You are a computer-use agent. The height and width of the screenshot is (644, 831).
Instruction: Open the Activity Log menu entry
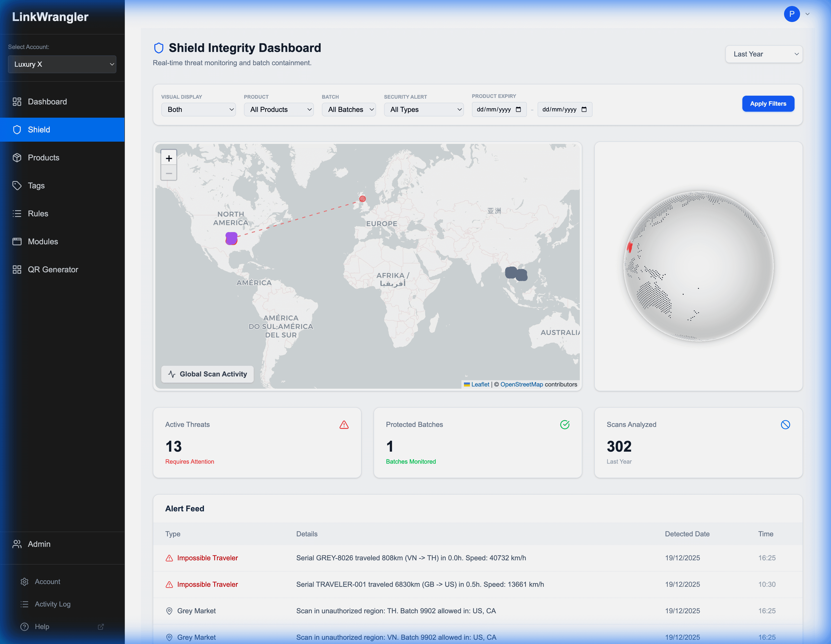coord(52,604)
